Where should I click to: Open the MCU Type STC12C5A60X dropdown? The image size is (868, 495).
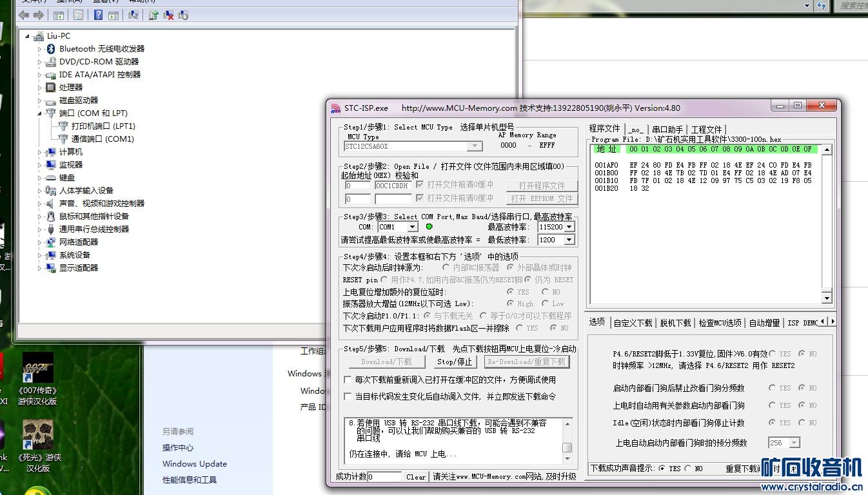point(476,146)
